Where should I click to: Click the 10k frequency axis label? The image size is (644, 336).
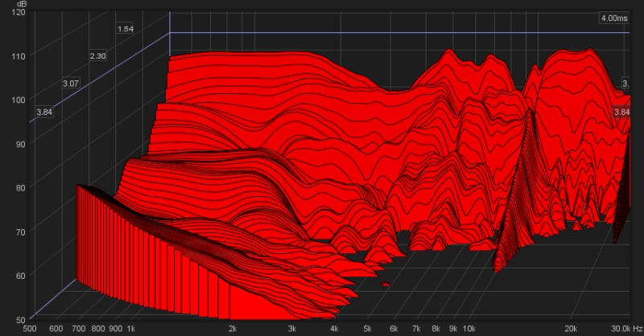[x=469, y=329]
